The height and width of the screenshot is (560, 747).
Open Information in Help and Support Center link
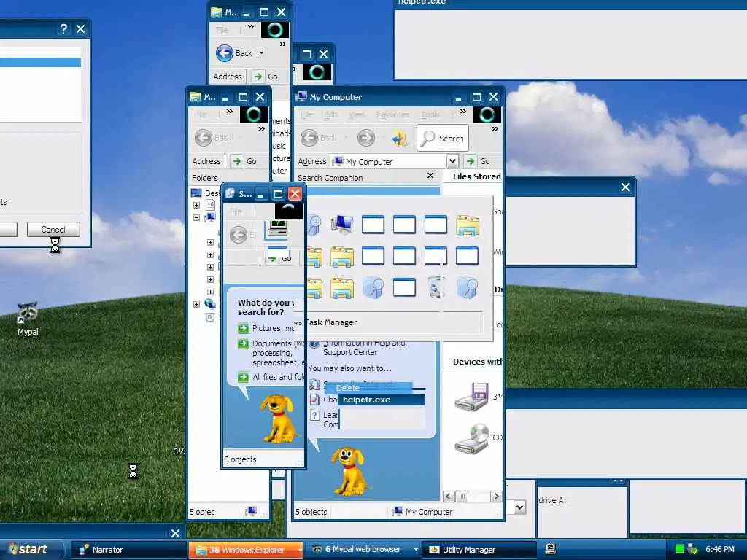(x=364, y=347)
